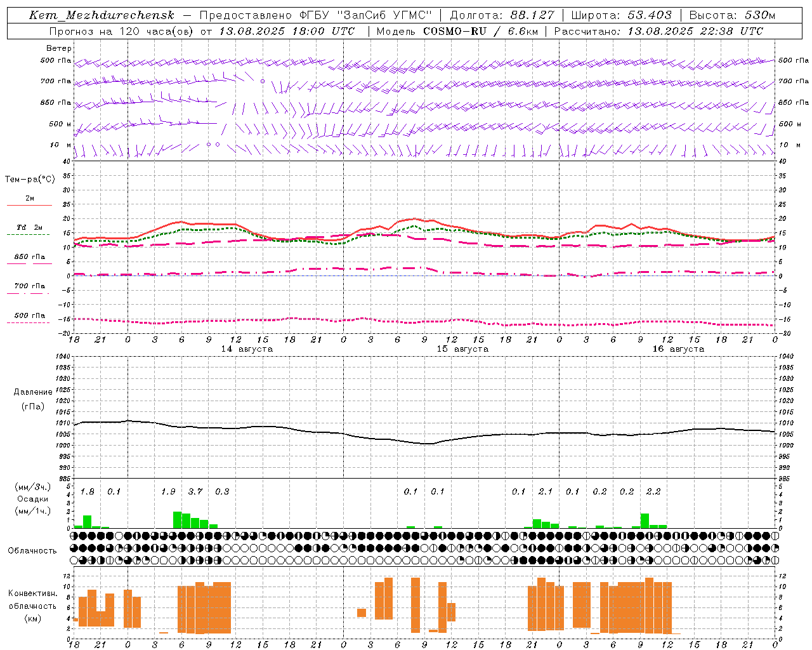Click the 'Тем-ра(°C)' temperature label

[30, 180]
